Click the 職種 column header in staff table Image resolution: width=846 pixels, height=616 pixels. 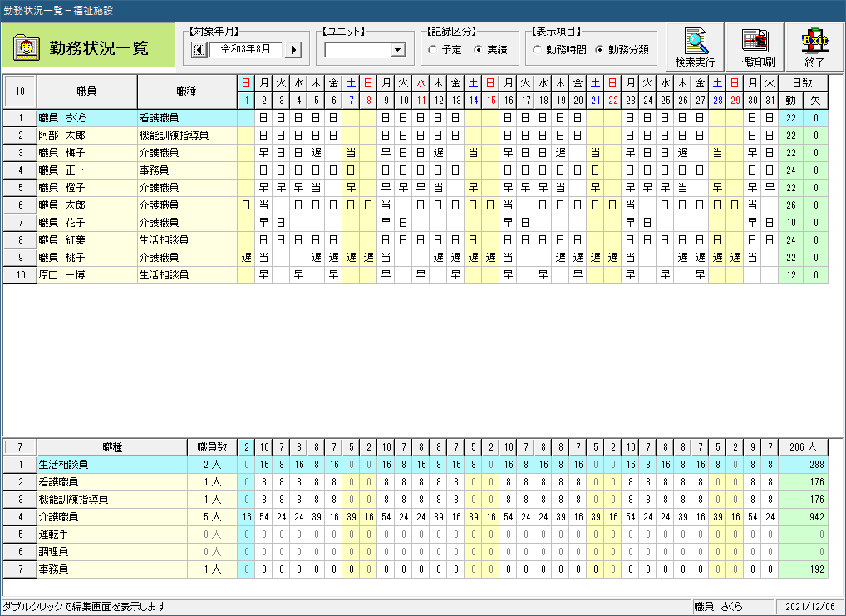pos(187,91)
